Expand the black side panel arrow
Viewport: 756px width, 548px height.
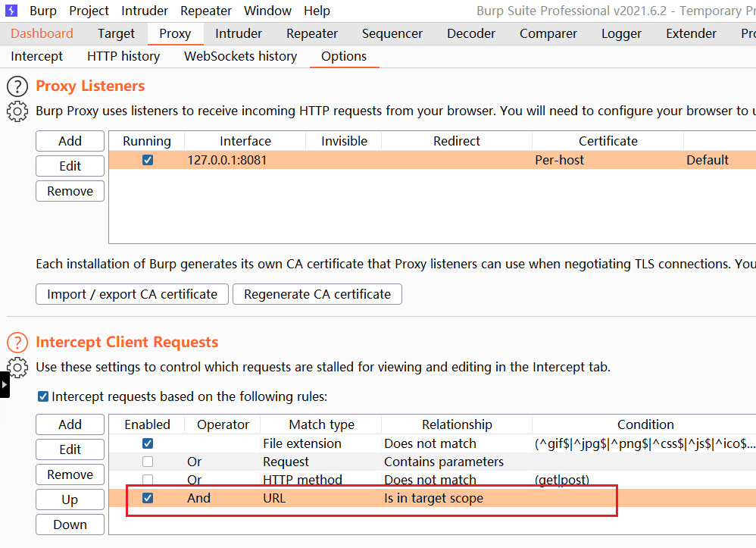point(5,384)
